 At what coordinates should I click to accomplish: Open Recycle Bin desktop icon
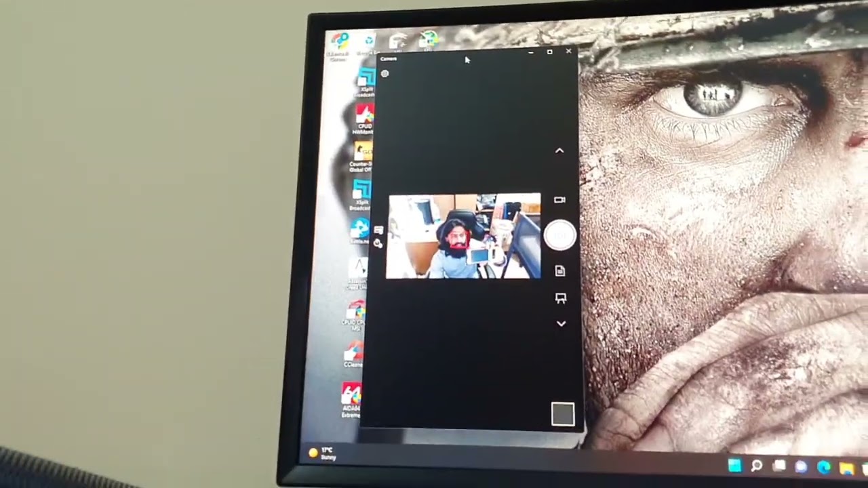(x=368, y=45)
